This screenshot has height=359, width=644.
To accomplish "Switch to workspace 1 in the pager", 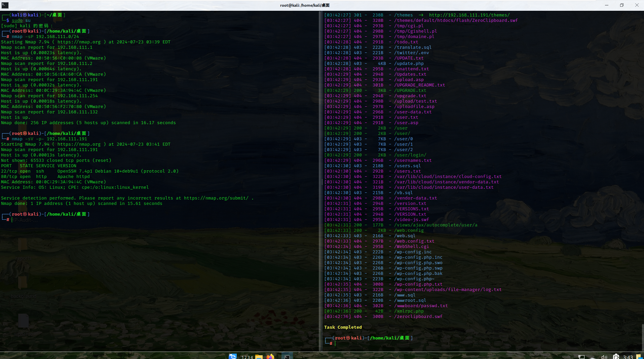I will [x=243, y=357].
